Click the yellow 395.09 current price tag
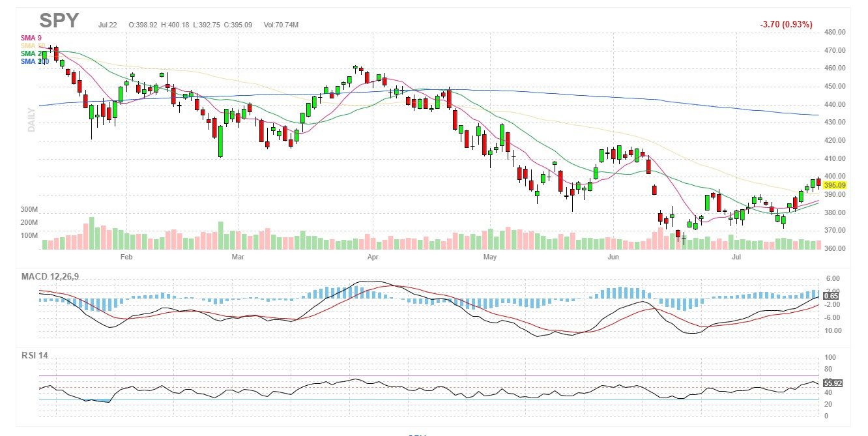This screenshot has width=868, height=436. [835, 185]
